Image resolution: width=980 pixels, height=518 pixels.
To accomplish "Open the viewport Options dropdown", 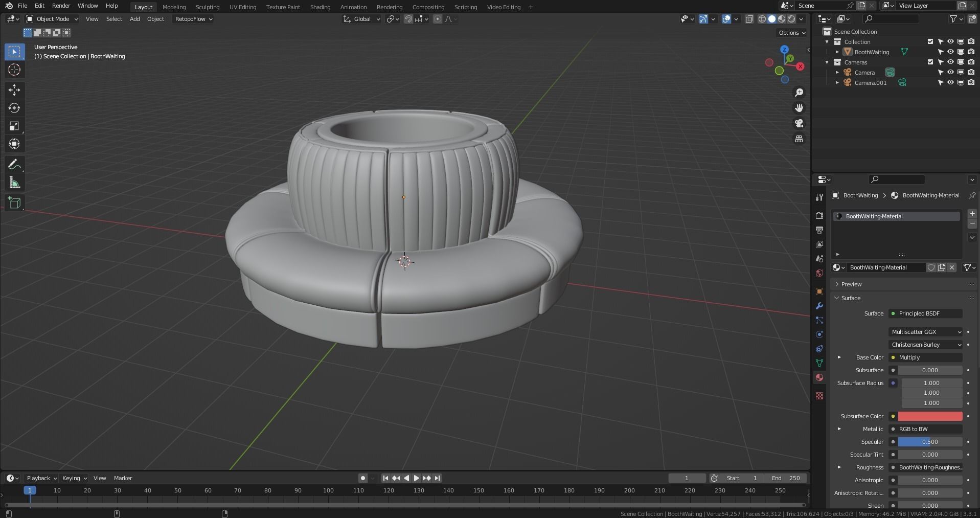I will (x=792, y=33).
